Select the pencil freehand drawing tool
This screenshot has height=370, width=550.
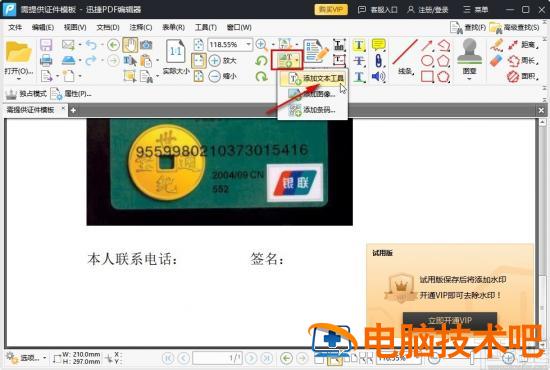(496, 45)
